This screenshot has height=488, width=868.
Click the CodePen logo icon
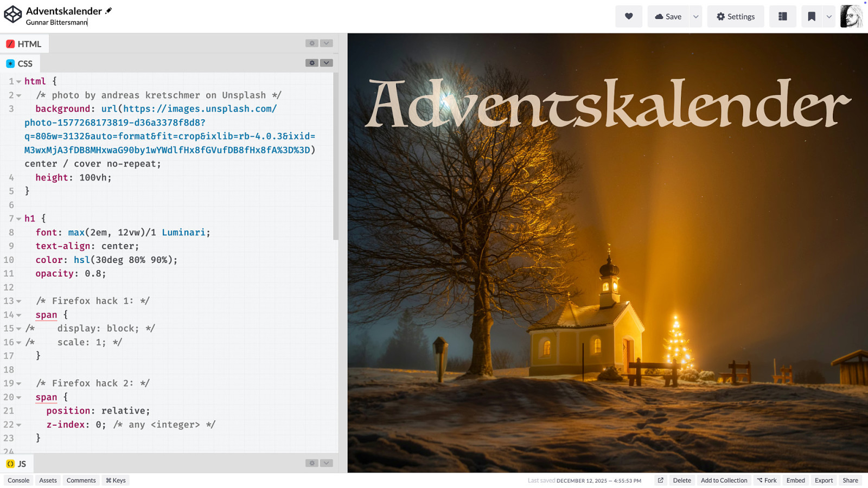(x=12, y=15)
